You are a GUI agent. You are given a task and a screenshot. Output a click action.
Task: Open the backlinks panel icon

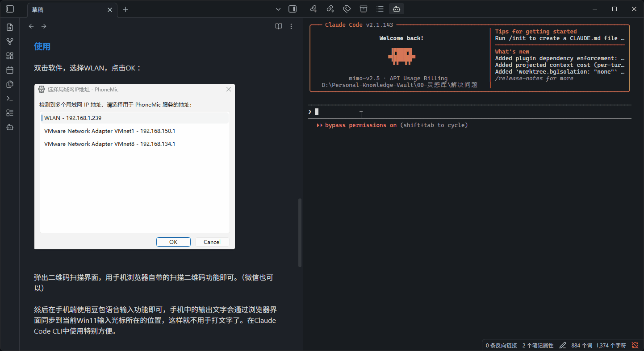(314, 8)
